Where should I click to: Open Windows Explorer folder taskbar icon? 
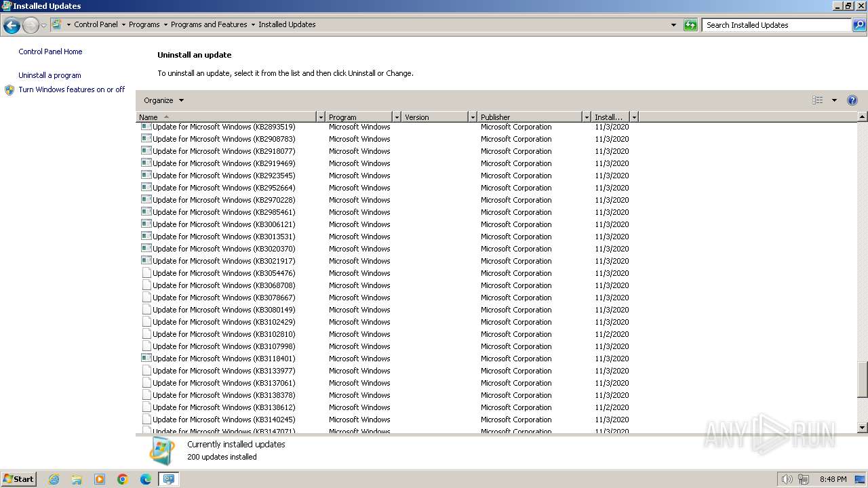(77, 479)
